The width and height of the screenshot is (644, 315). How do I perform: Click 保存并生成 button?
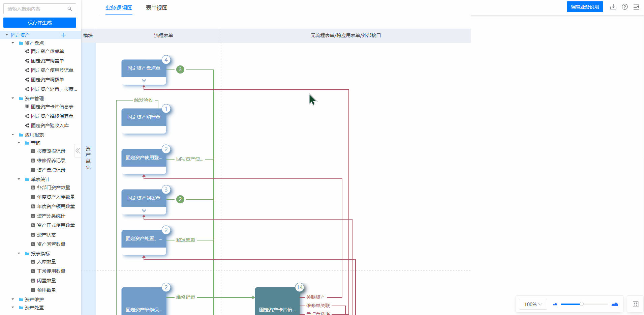coord(40,23)
